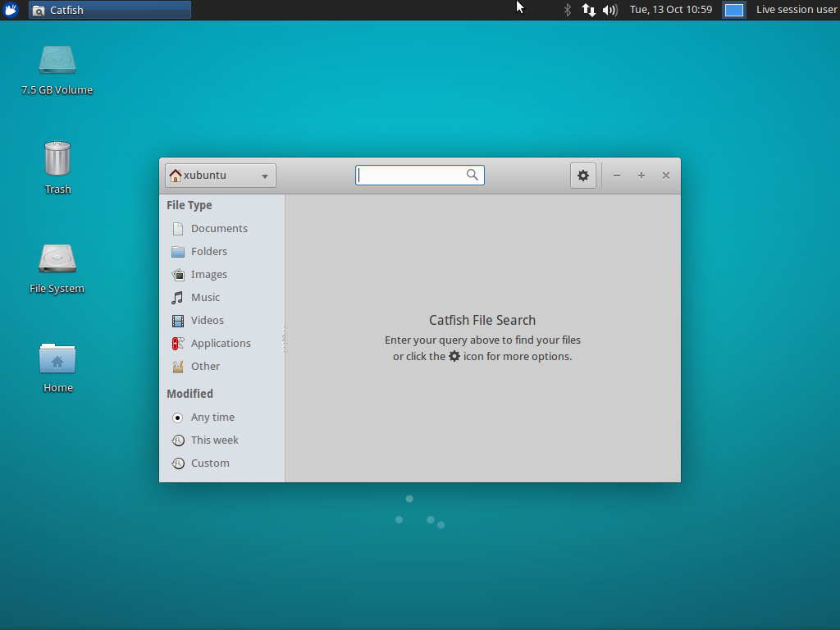The width and height of the screenshot is (840, 630).
Task: Click the Catfish taskbar entry
Action: 109,10
